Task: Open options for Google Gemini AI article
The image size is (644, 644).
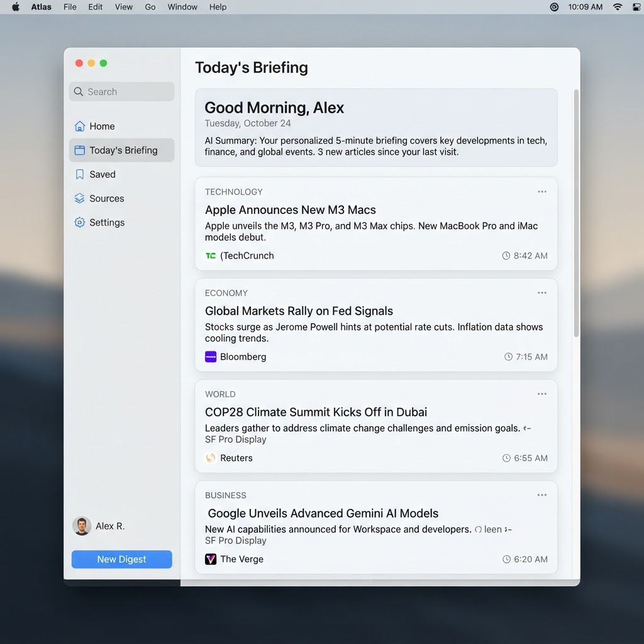Action: point(541,494)
